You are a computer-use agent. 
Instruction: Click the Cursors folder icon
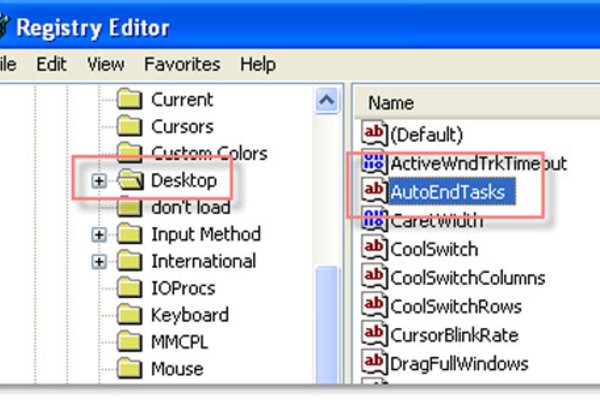[x=130, y=126]
